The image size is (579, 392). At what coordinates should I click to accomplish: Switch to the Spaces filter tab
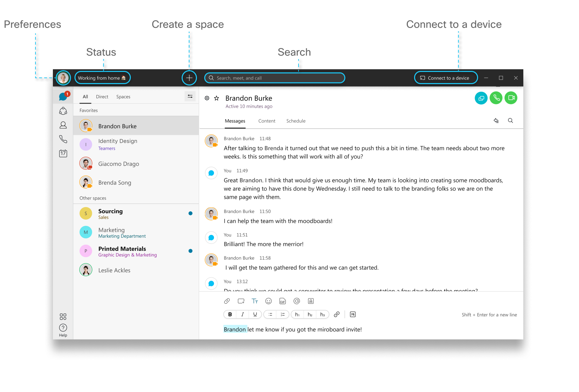pos(123,97)
